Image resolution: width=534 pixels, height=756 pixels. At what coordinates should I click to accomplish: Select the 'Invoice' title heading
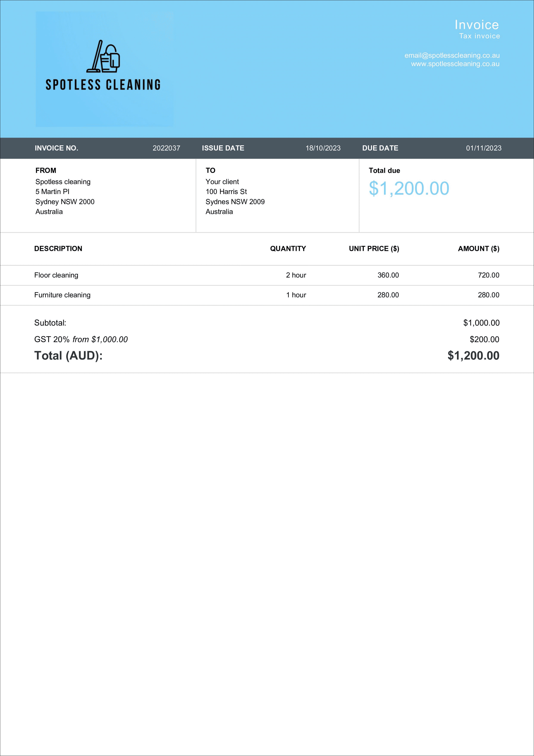tap(477, 25)
